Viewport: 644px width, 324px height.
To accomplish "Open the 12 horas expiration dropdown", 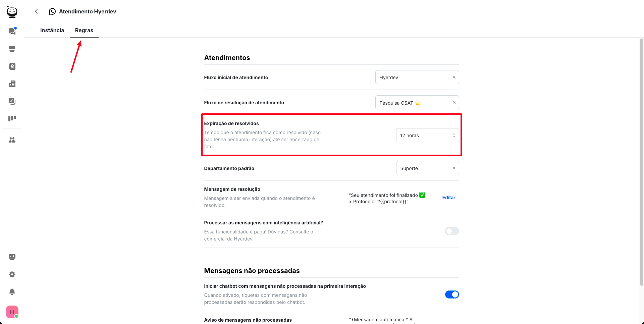I will click(x=427, y=136).
